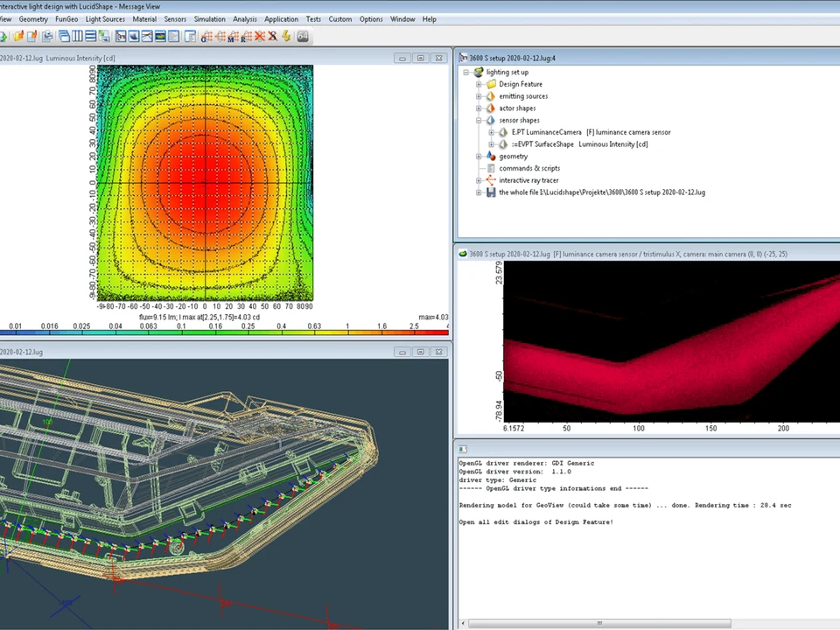The image size is (840, 630).
Task: Expand the :=EVPT SurfaceShape node
Action: tap(491, 144)
